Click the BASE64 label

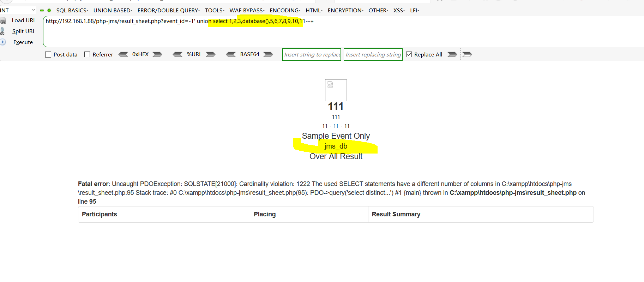pyautogui.click(x=250, y=54)
